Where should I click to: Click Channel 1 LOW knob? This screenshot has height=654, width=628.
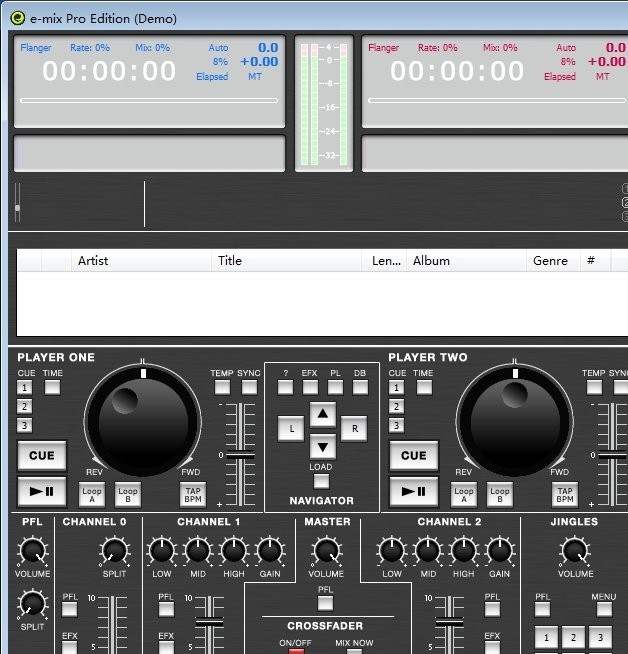coord(162,551)
